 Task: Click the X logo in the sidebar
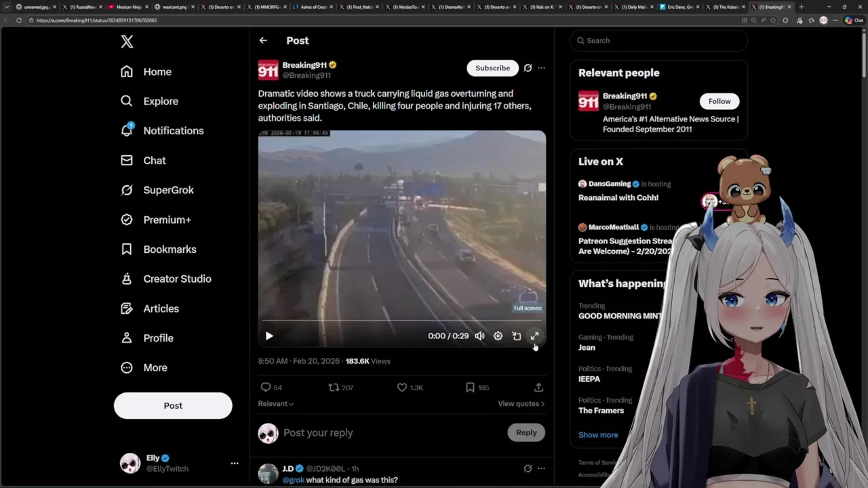click(127, 42)
